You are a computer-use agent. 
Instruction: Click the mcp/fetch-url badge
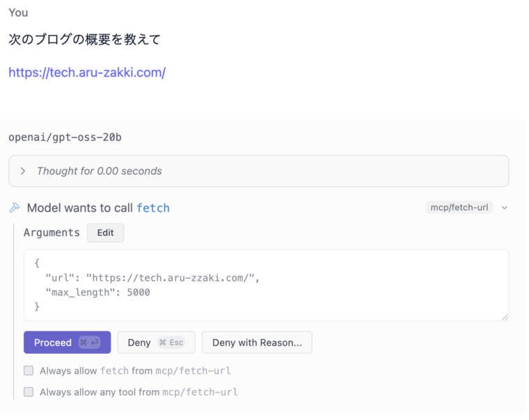tap(459, 208)
